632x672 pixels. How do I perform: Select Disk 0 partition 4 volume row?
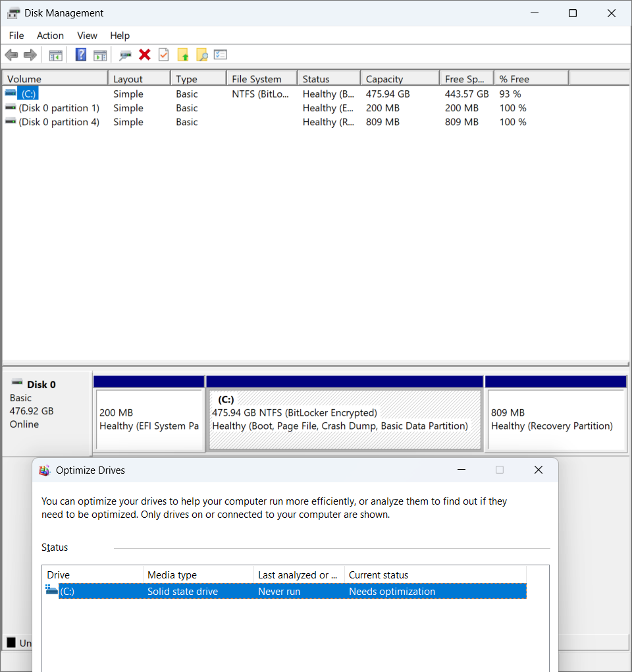coord(265,122)
